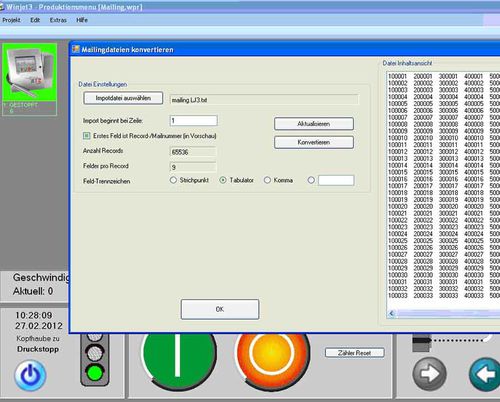Click the grey right arrow button
The height and width of the screenshot is (402, 500).
click(430, 374)
